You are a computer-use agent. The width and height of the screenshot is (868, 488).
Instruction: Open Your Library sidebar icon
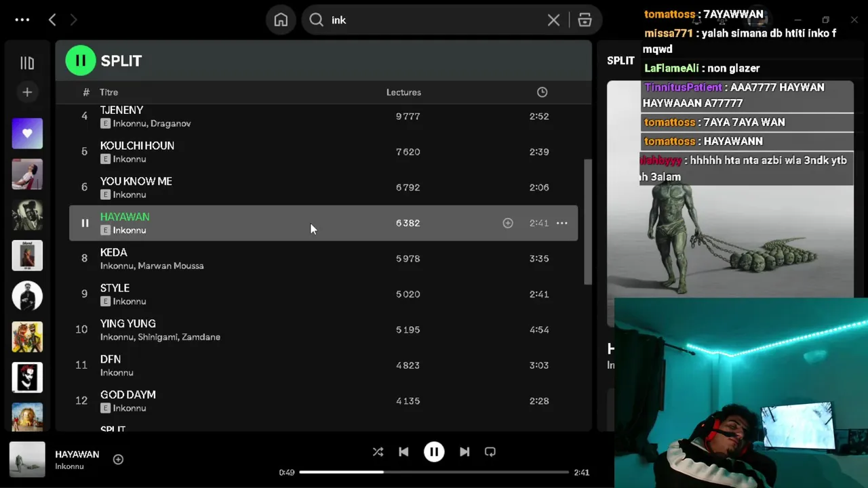(27, 63)
